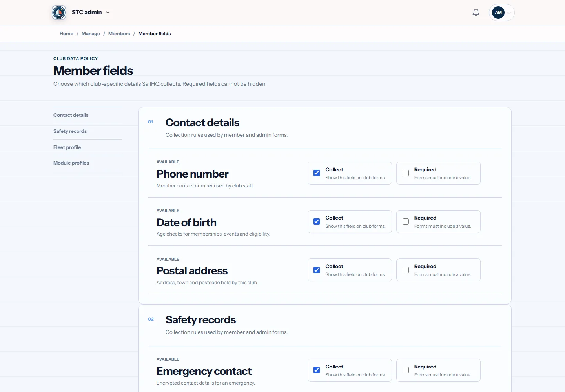This screenshot has width=565, height=392.
Task: Enable Required for Phone number
Action: click(406, 173)
